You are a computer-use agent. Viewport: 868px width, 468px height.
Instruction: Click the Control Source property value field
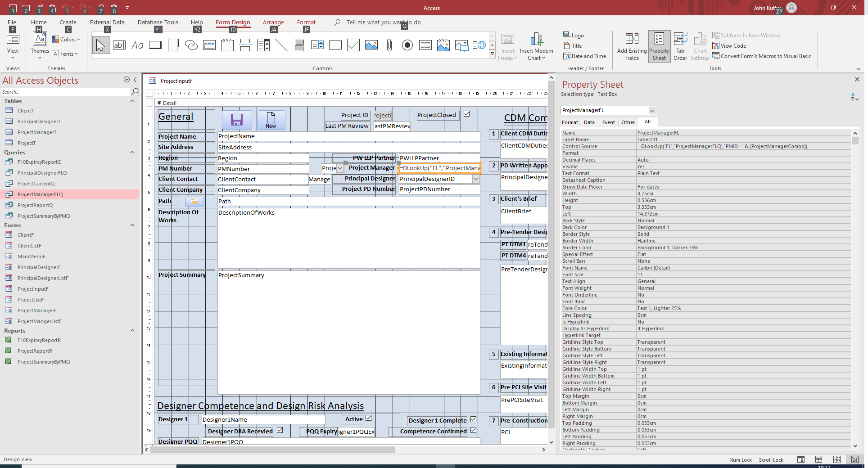coord(743,147)
